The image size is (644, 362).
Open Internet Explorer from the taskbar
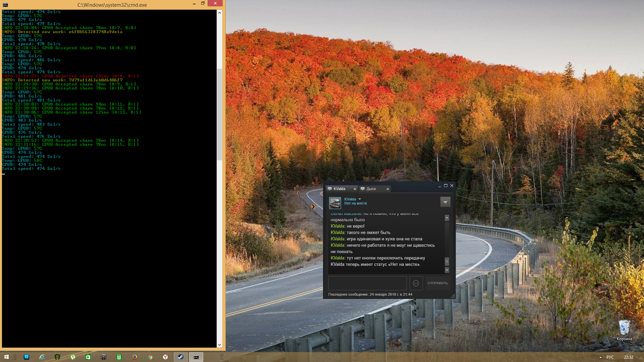(42, 357)
